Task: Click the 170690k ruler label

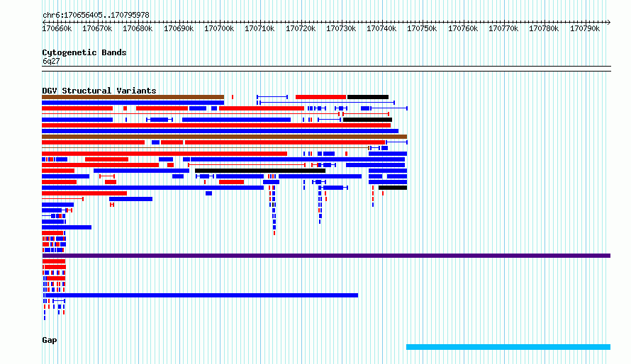Action: point(179,29)
